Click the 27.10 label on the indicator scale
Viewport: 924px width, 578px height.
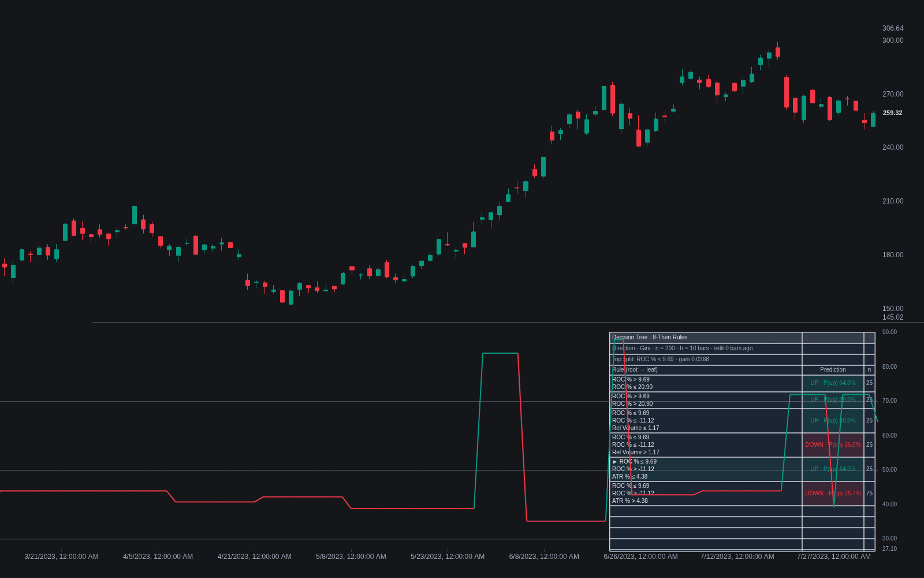(889, 549)
